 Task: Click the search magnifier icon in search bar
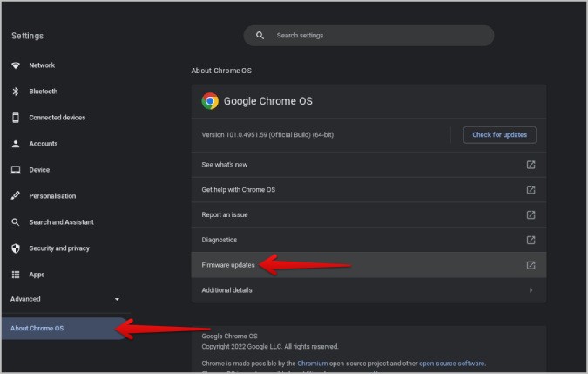pyautogui.click(x=260, y=35)
